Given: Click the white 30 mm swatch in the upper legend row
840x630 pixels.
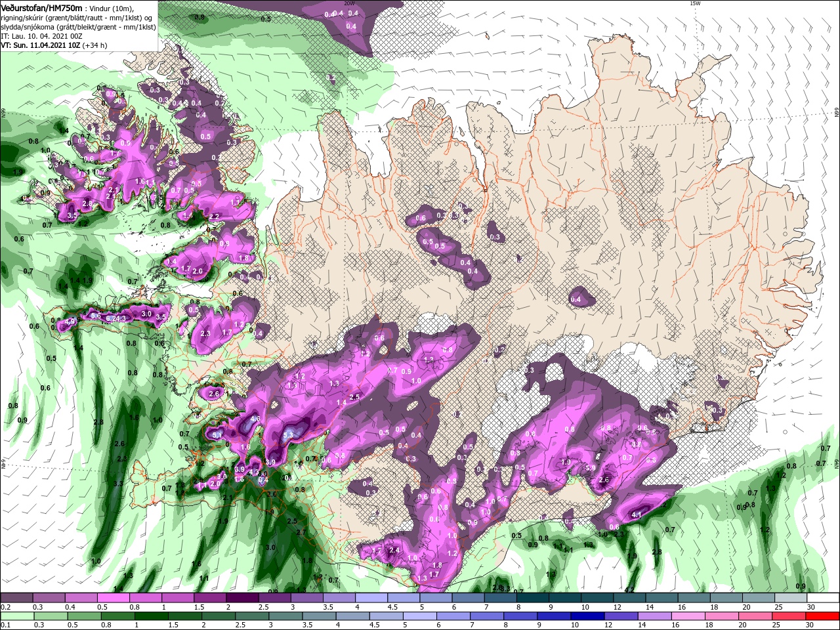Looking at the screenshot, I should point(823,598).
